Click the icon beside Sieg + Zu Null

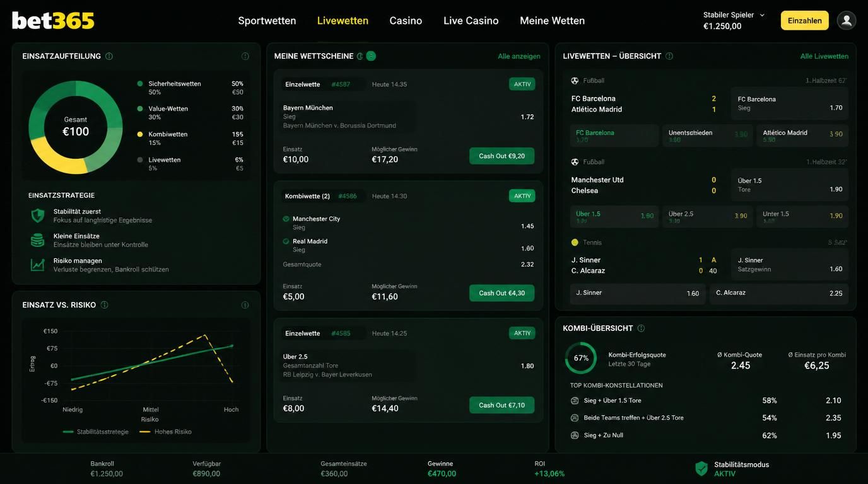click(575, 435)
